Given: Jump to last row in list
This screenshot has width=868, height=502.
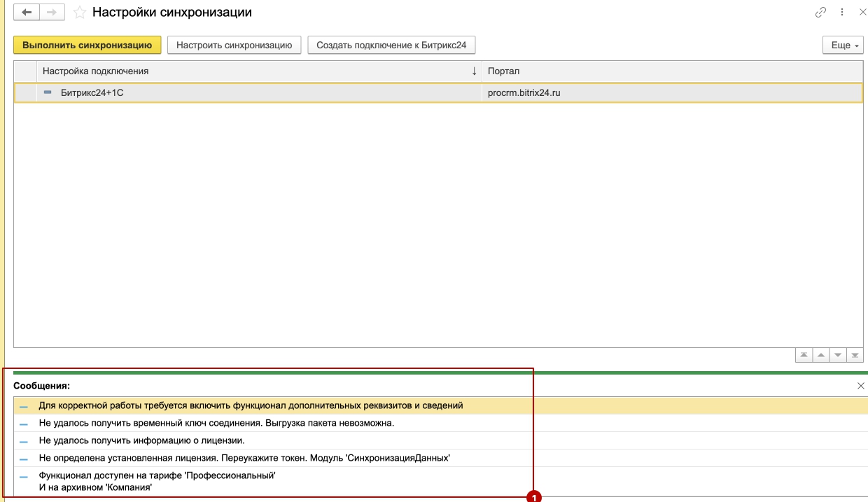Looking at the screenshot, I should pos(854,356).
